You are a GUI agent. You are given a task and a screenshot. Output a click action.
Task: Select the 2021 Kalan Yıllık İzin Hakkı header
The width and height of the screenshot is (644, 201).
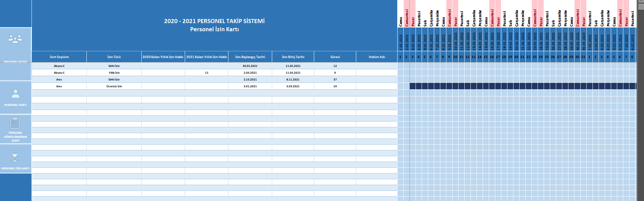point(207,57)
